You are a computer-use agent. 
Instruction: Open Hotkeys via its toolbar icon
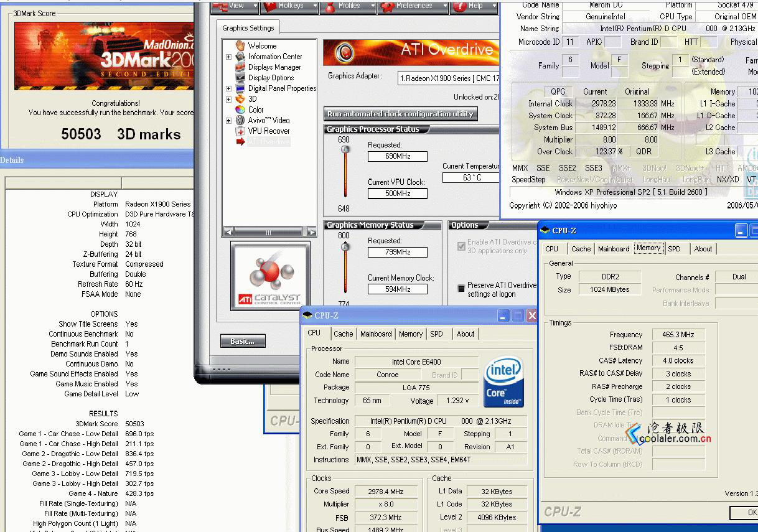[269, 6]
